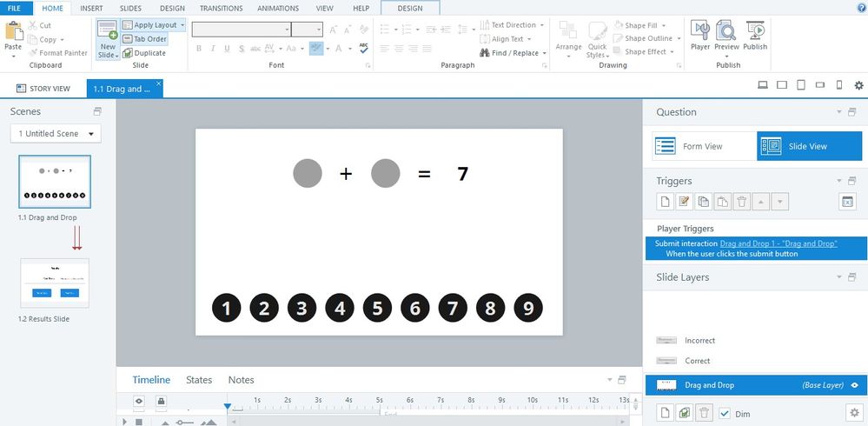
Task: Click the timeline playhead marker
Action: coord(228,405)
